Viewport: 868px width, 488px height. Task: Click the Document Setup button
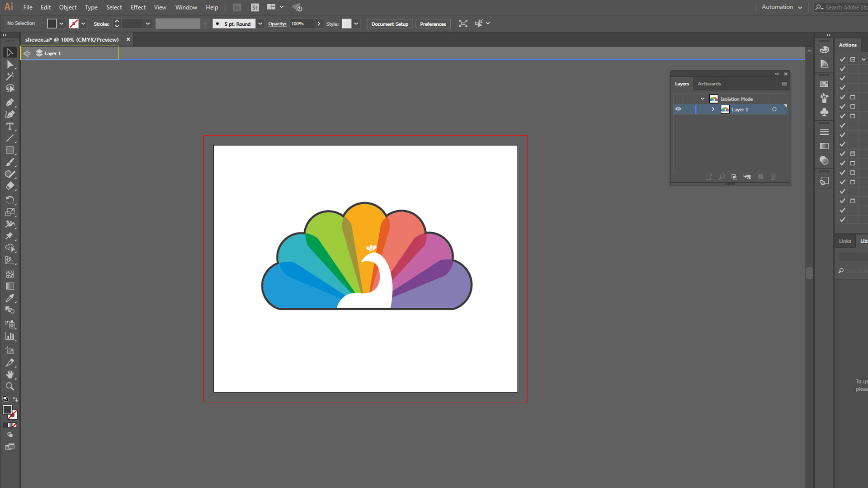[390, 24]
